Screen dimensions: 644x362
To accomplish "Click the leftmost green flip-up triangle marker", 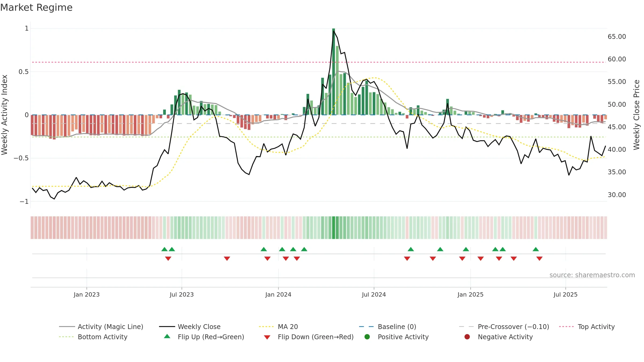I will [x=164, y=249].
